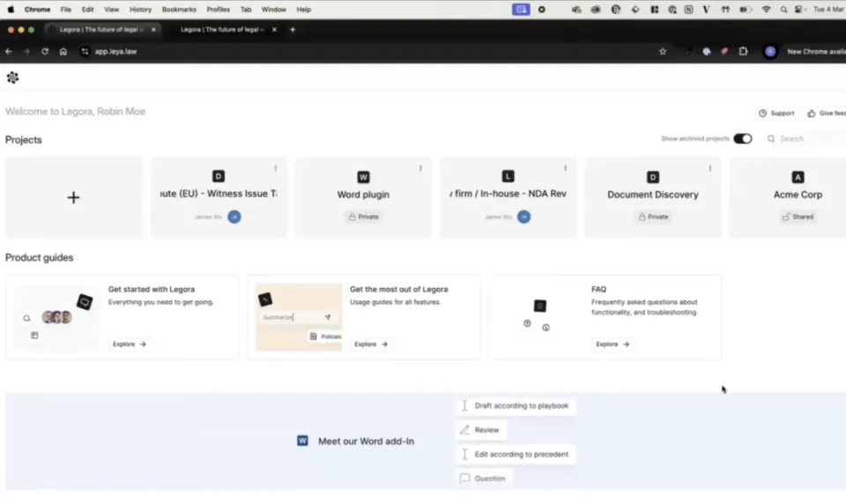This screenshot has height=504, width=846.
Task: Explore the Get started with Legora guide
Action: [x=130, y=344]
